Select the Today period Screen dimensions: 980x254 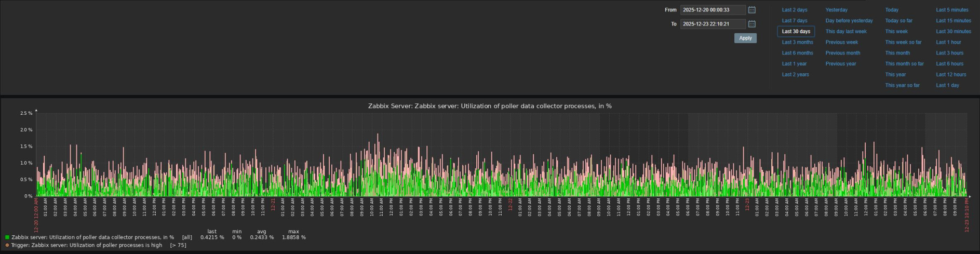892,10
